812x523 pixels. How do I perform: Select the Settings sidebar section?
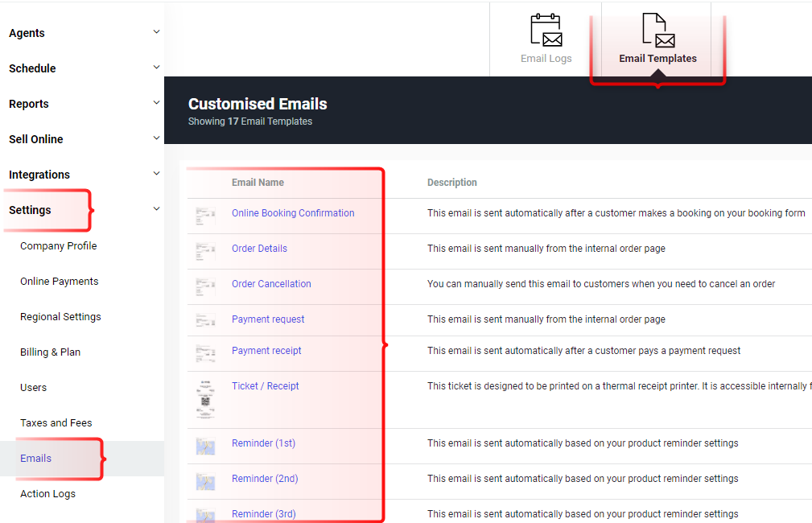pyautogui.click(x=30, y=210)
